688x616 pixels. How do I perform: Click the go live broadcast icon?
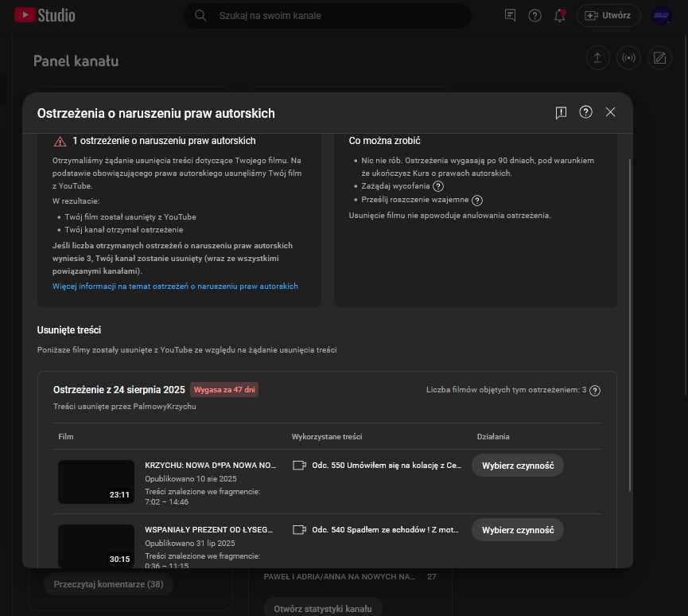coord(628,58)
